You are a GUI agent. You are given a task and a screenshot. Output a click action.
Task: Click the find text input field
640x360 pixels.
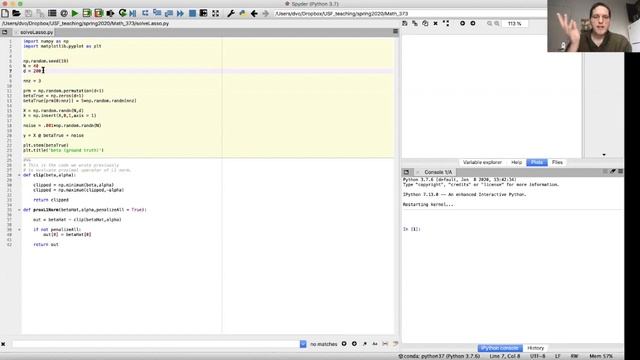click(x=156, y=344)
